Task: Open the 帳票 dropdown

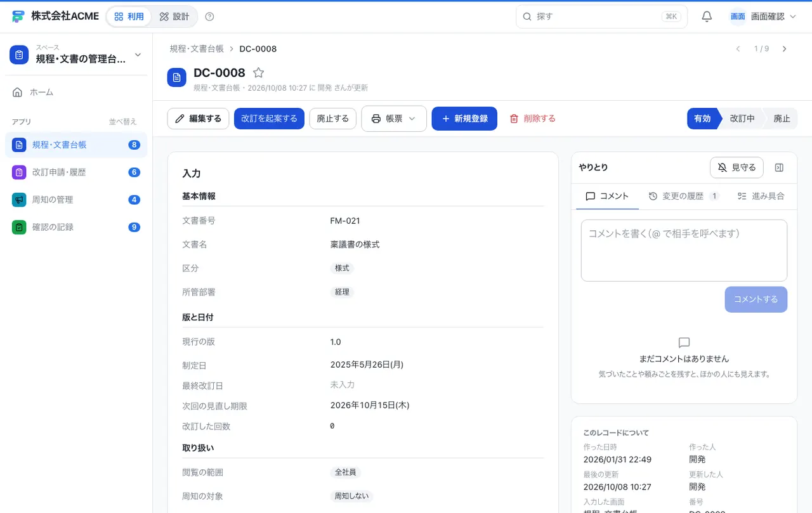Action: coord(394,119)
